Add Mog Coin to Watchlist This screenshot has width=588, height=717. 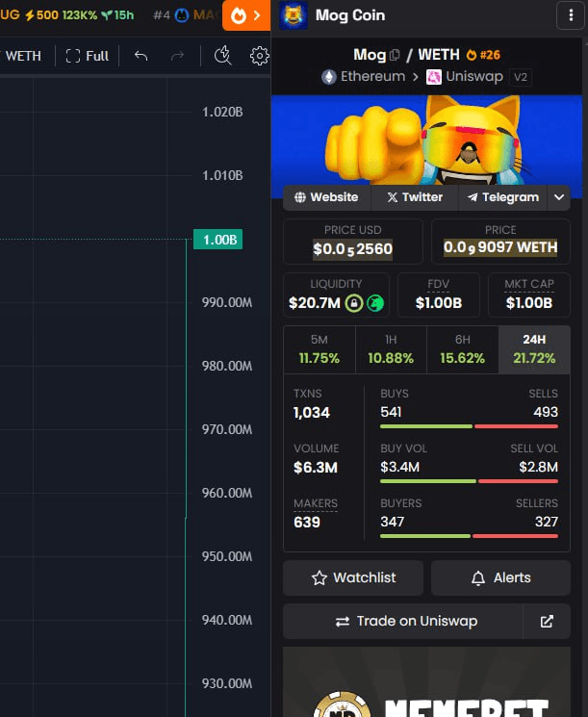pyautogui.click(x=353, y=577)
